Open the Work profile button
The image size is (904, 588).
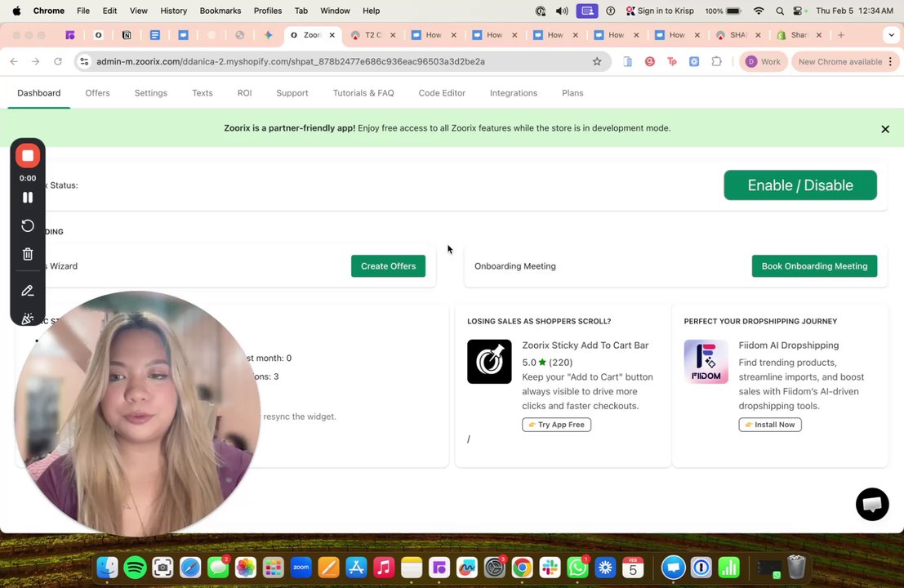pyautogui.click(x=763, y=62)
